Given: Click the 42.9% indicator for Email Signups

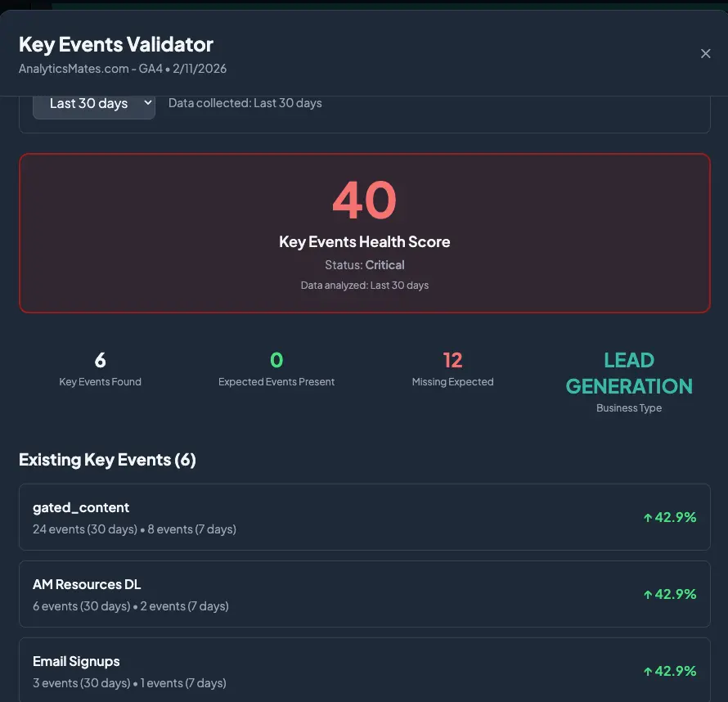Looking at the screenshot, I should [x=671, y=670].
